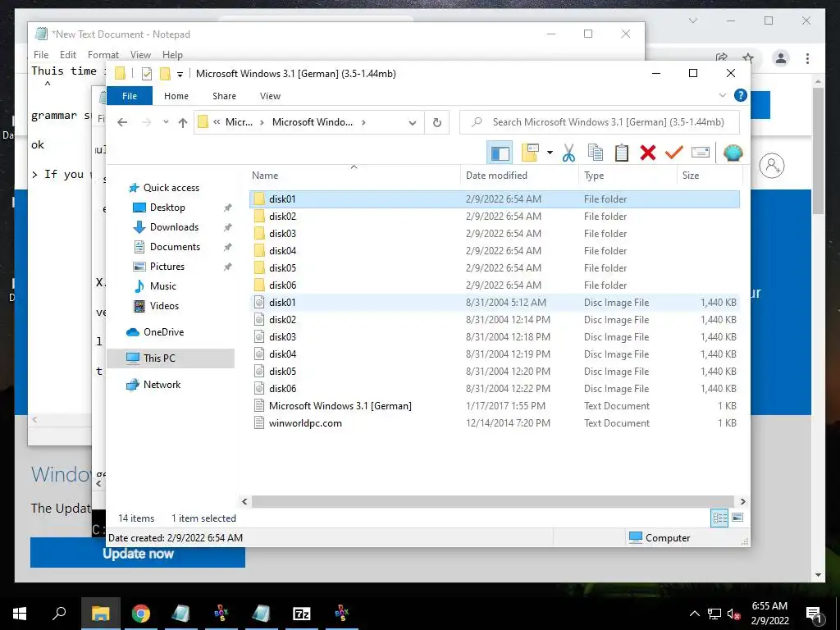Open recent locations dropdown arrow
Image resolution: width=840 pixels, height=630 pixels.
click(x=166, y=122)
